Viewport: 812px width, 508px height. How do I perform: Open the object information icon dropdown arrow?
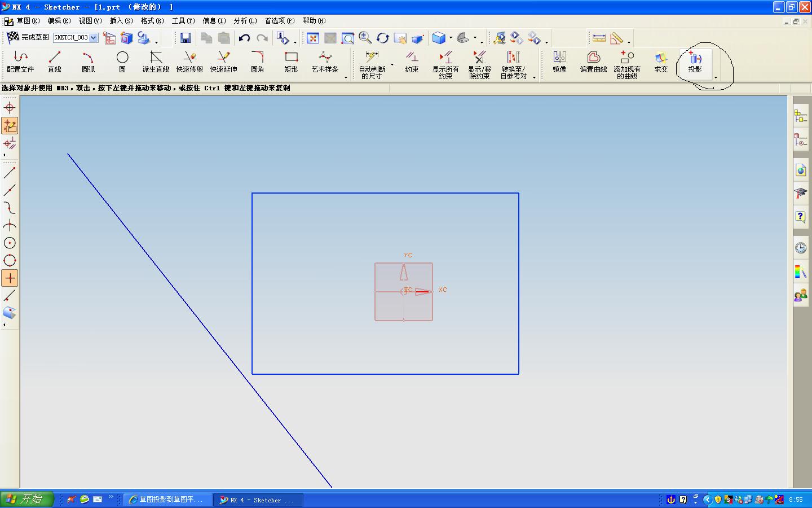(x=295, y=41)
